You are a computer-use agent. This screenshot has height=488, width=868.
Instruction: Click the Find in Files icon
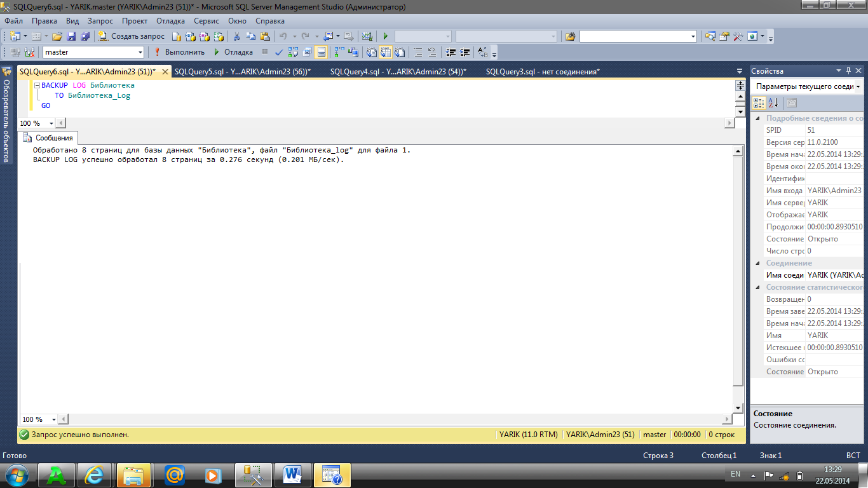tap(570, 36)
